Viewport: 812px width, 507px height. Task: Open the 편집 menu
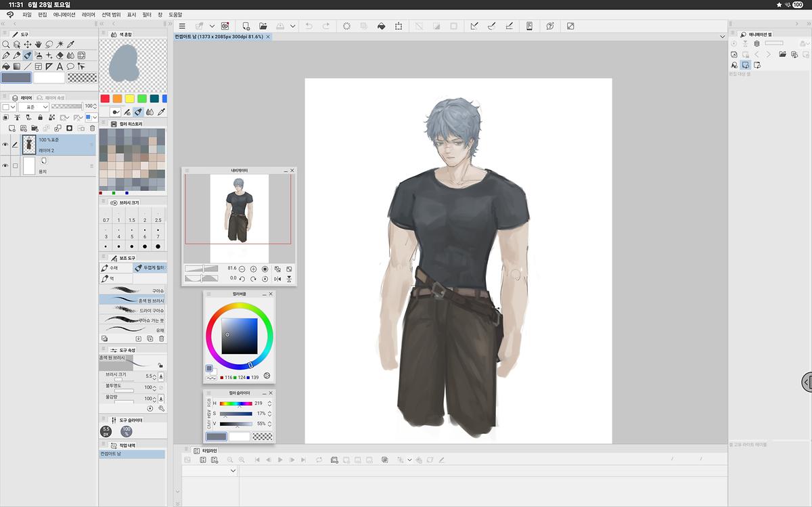(43, 14)
